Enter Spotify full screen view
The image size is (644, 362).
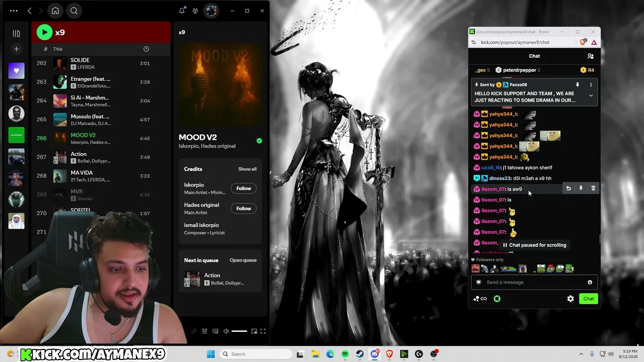click(x=263, y=331)
